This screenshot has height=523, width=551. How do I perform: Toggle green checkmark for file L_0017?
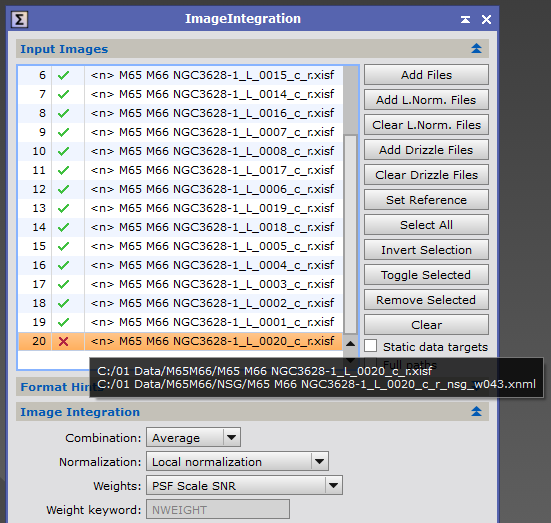coord(64,170)
